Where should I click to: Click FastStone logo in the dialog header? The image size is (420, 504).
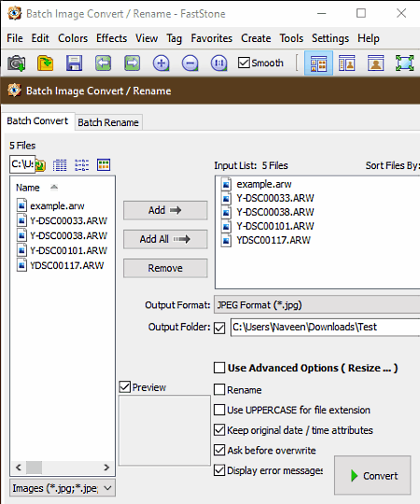pyautogui.click(x=14, y=91)
